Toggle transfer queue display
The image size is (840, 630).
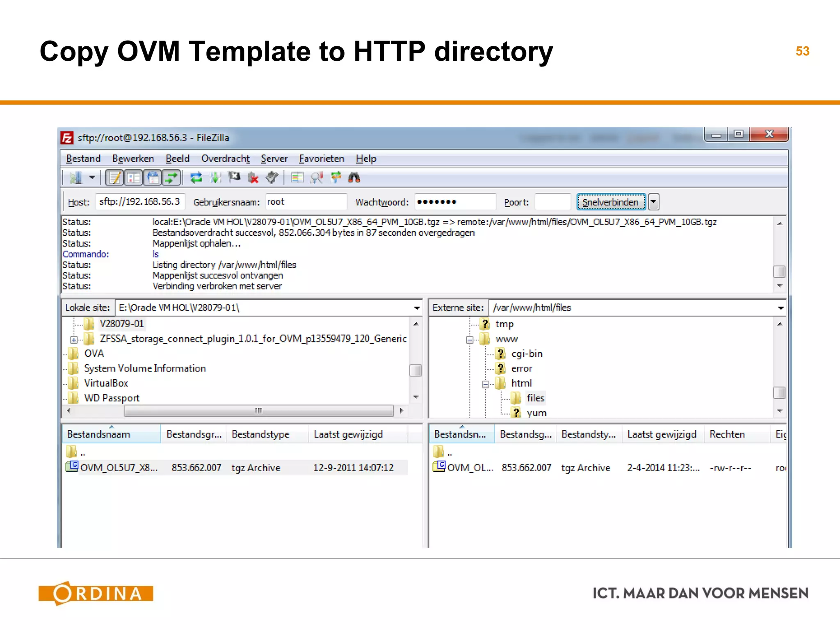tap(171, 178)
